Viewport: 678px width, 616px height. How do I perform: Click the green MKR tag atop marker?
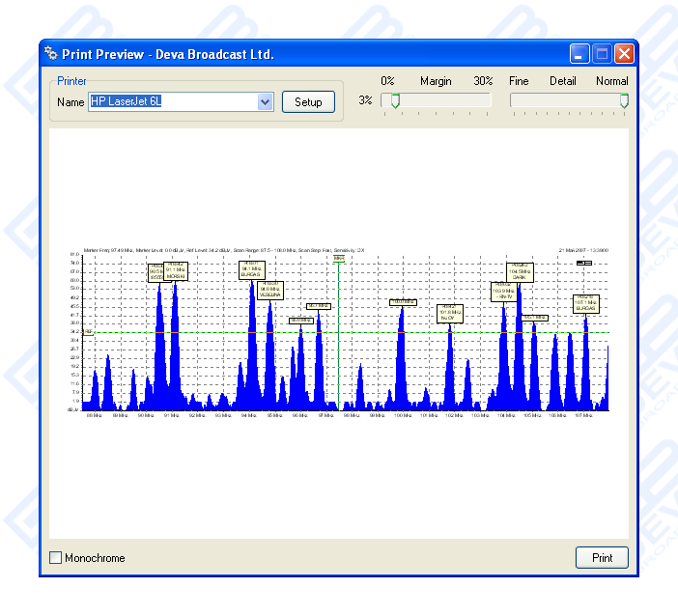tap(339, 258)
